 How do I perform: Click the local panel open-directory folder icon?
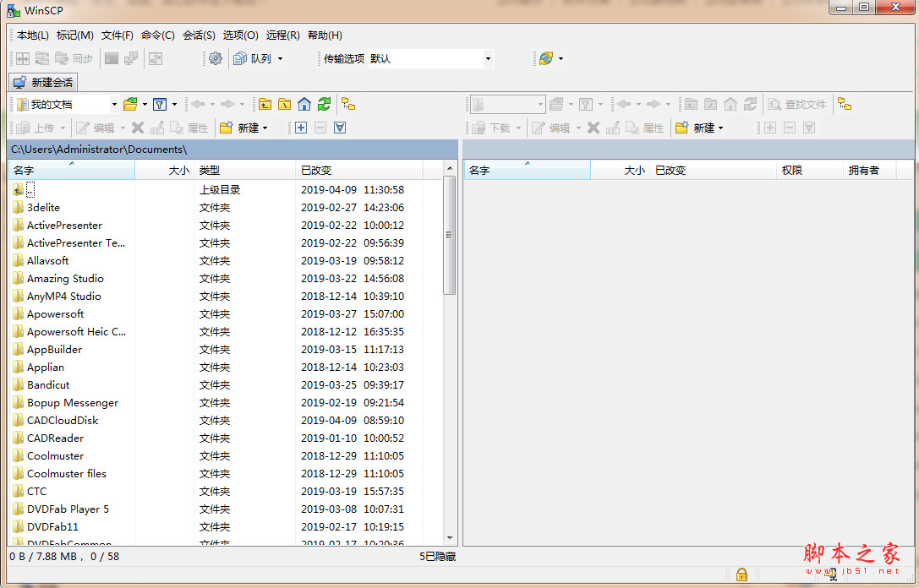pos(131,104)
